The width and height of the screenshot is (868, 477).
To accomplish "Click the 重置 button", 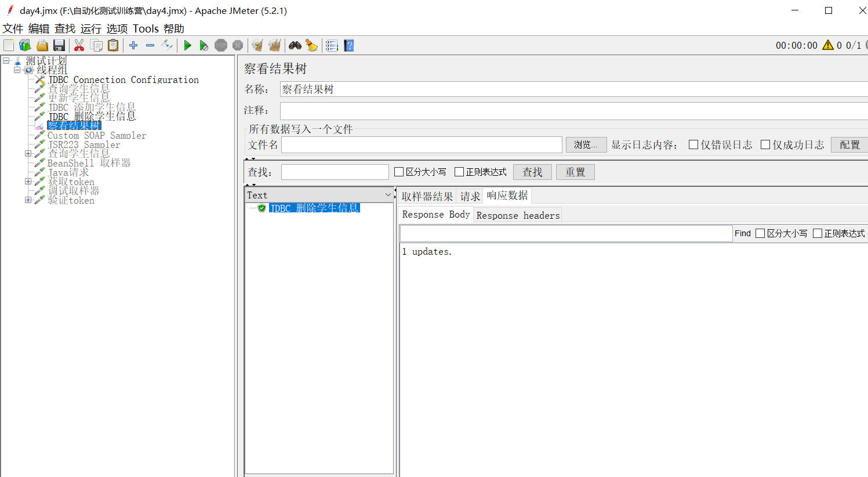I will (576, 172).
